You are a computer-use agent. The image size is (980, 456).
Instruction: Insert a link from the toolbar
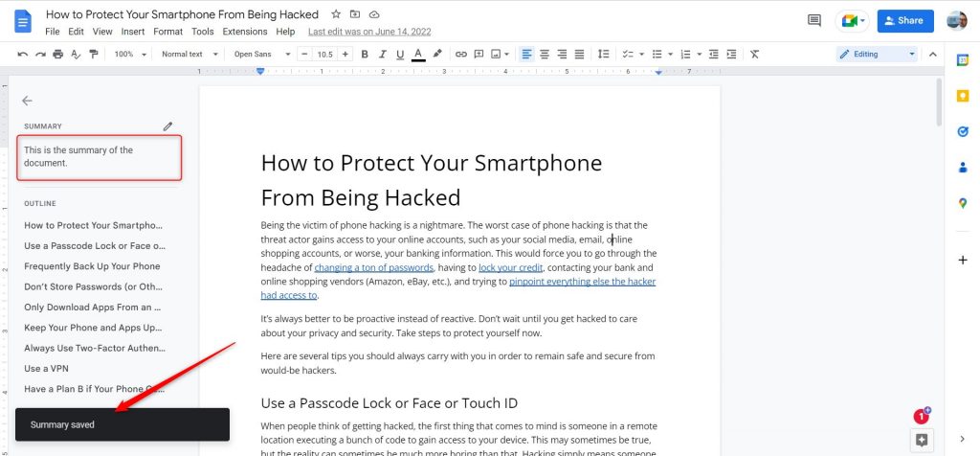[461, 55]
